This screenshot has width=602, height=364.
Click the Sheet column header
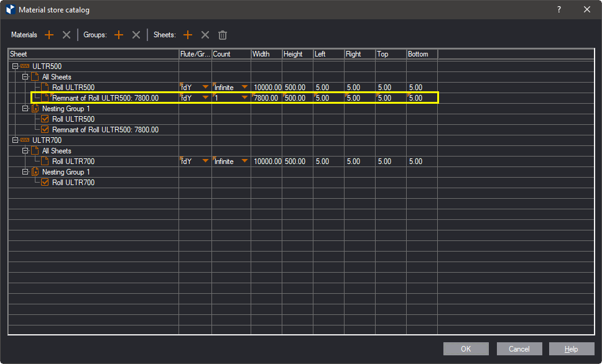tap(93, 55)
